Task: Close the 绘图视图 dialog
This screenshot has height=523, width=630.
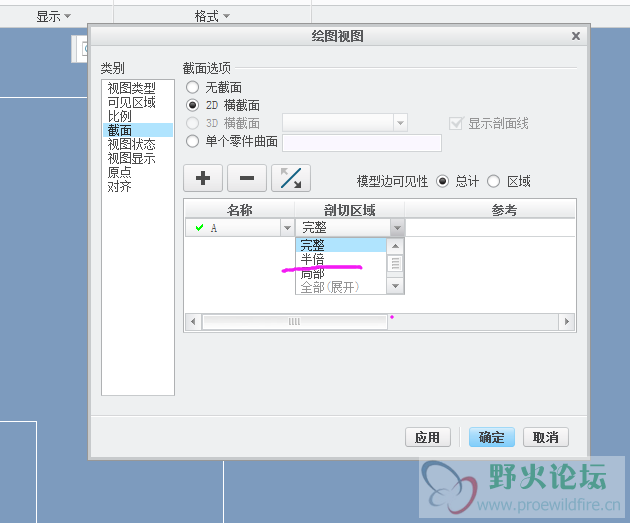Action: click(576, 36)
